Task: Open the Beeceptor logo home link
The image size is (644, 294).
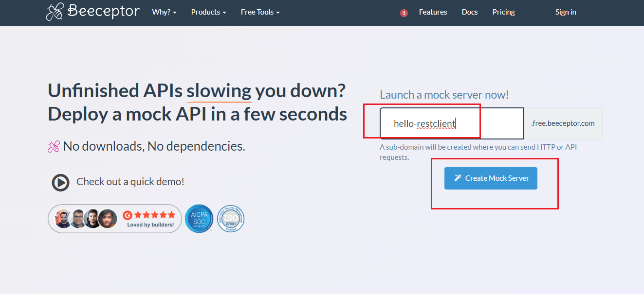Action: click(92, 12)
